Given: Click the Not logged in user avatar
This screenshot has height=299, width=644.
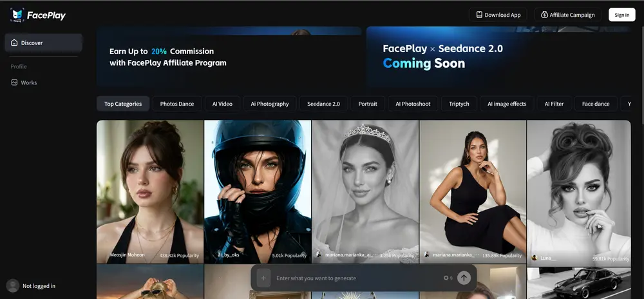Looking at the screenshot, I should (x=13, y=286).
